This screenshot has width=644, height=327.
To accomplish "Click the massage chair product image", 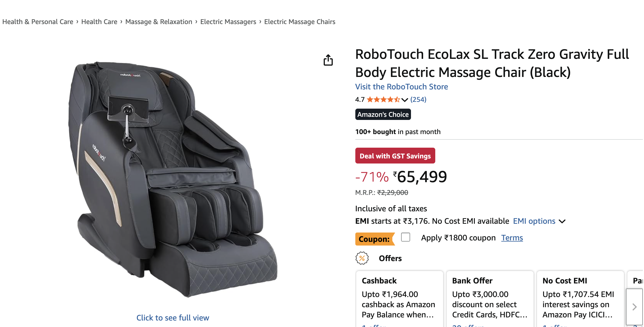I will coord(172,178).
